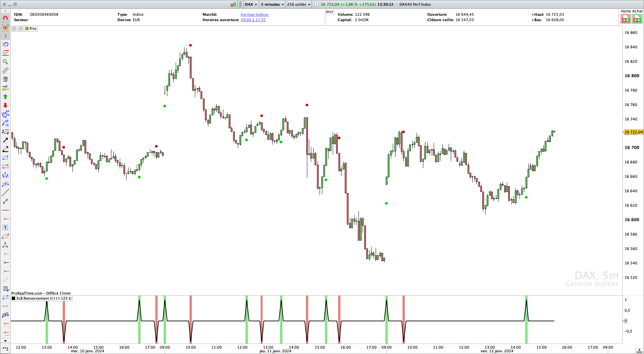
Task: Select the a-b-c wave labeling tool
Action: coord(5,123)
